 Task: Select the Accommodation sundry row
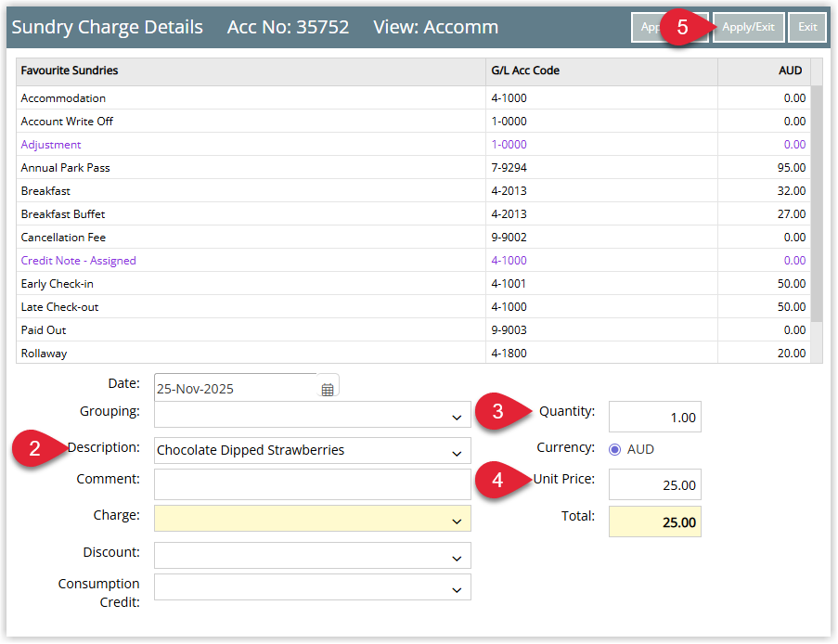click(x=413, y=98)
